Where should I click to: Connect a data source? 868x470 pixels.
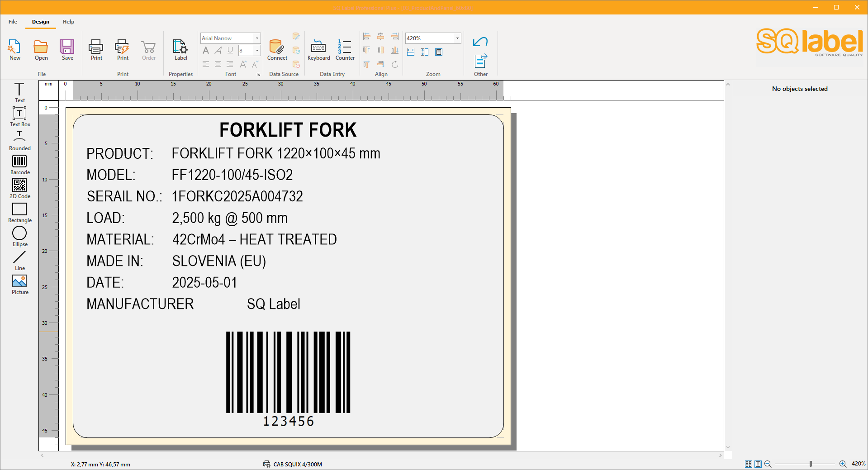coord(277,50)
